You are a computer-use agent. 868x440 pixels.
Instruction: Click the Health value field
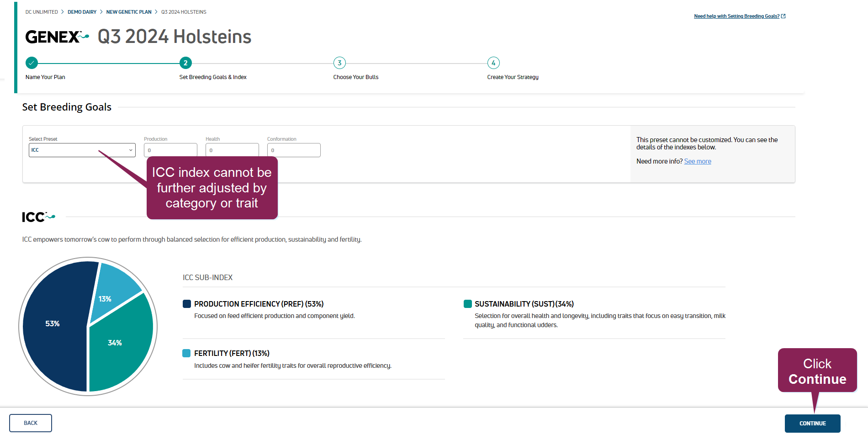pyautogui.click(x=232, y=150)
